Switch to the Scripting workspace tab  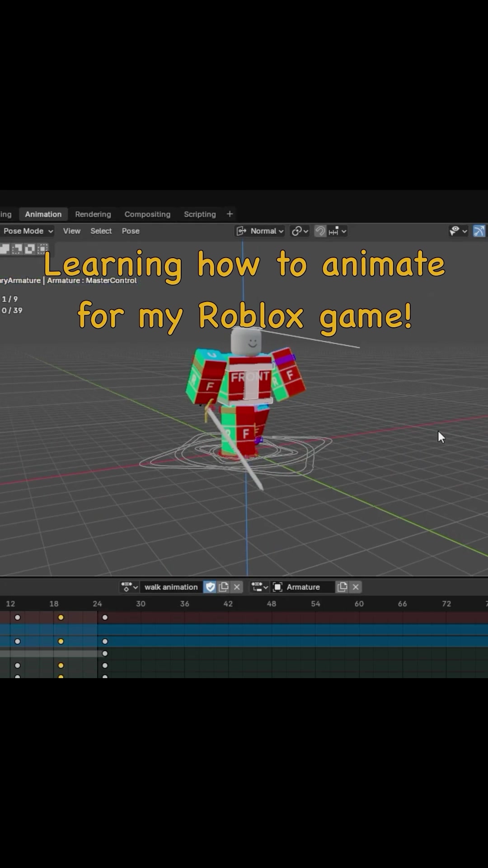(200, 214)
